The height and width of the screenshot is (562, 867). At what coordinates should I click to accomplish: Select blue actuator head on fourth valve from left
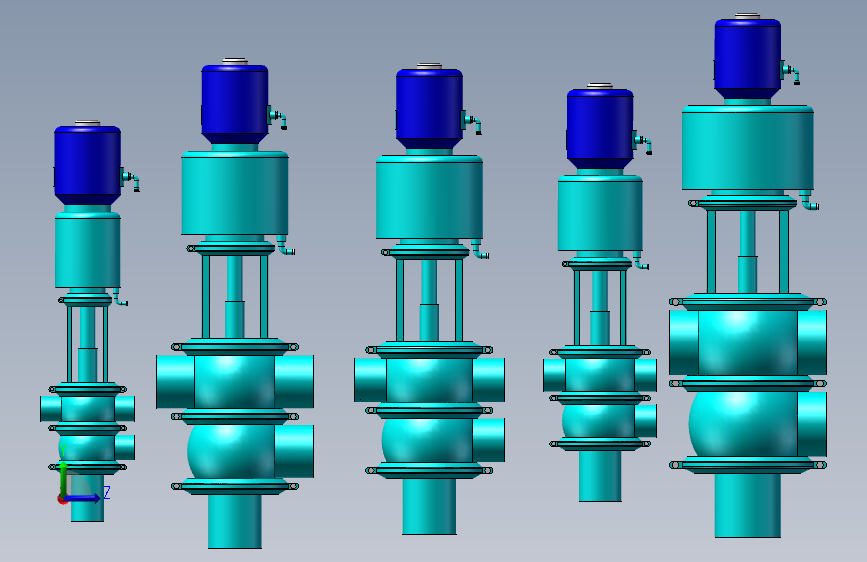[600, 128]
